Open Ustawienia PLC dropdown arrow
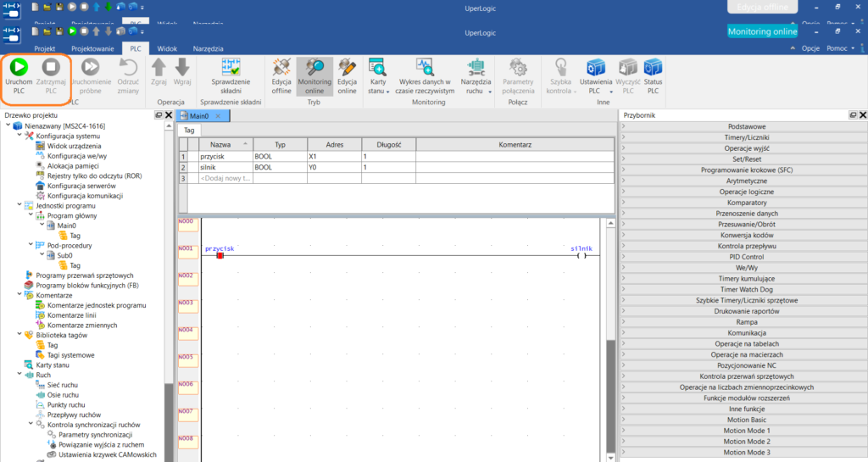Viewport: 868px width, 462px height. click(611, 92)
